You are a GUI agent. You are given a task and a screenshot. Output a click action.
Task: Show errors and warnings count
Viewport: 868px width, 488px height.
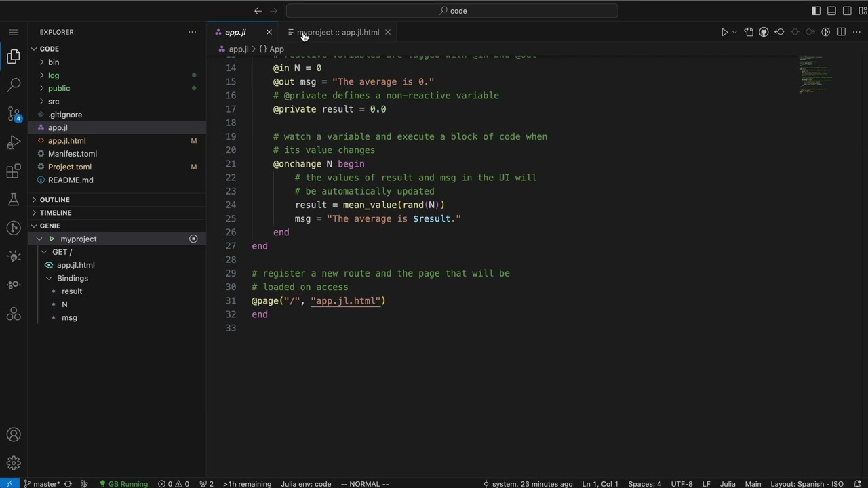click(x=174, y=484)
